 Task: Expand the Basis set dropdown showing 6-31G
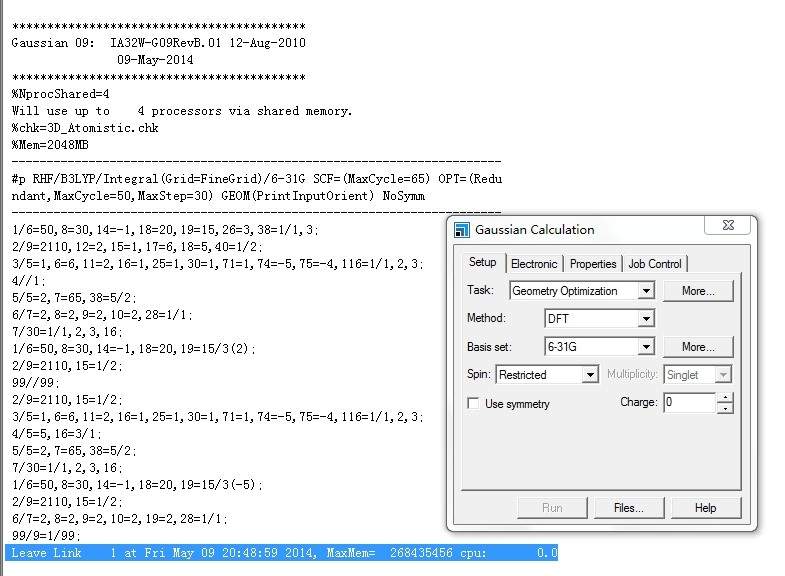coord(646,347)
